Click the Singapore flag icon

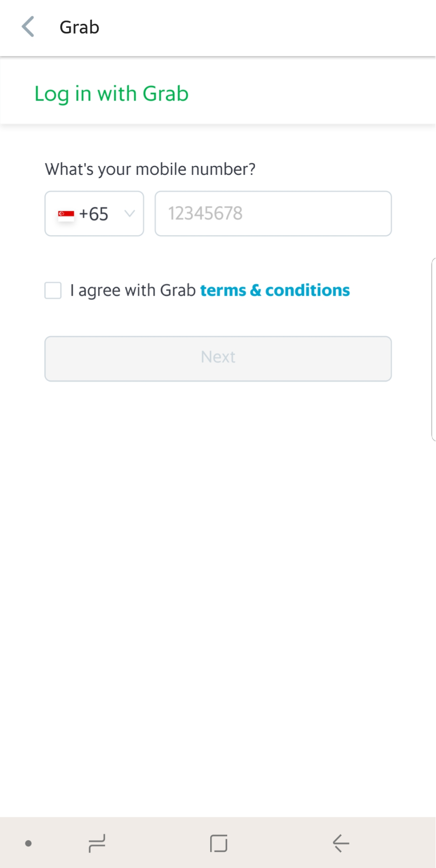(66, 215)
